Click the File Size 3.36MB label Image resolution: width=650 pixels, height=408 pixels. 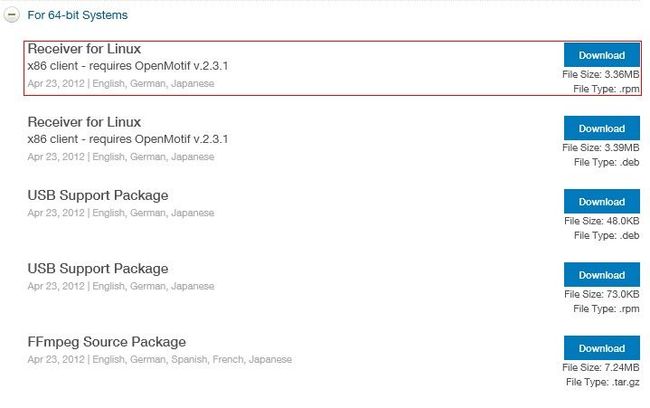601,75
